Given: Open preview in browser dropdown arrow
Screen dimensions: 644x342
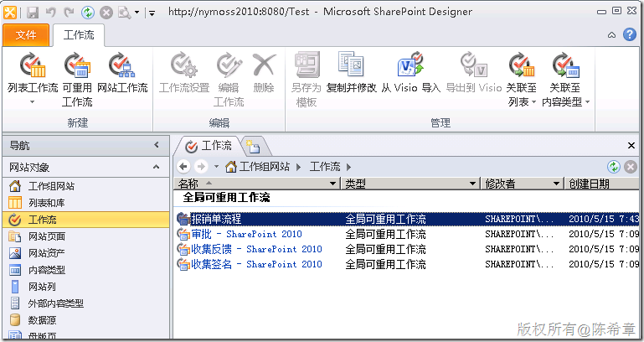Looking at the screenshot, I should coord(137,13).
